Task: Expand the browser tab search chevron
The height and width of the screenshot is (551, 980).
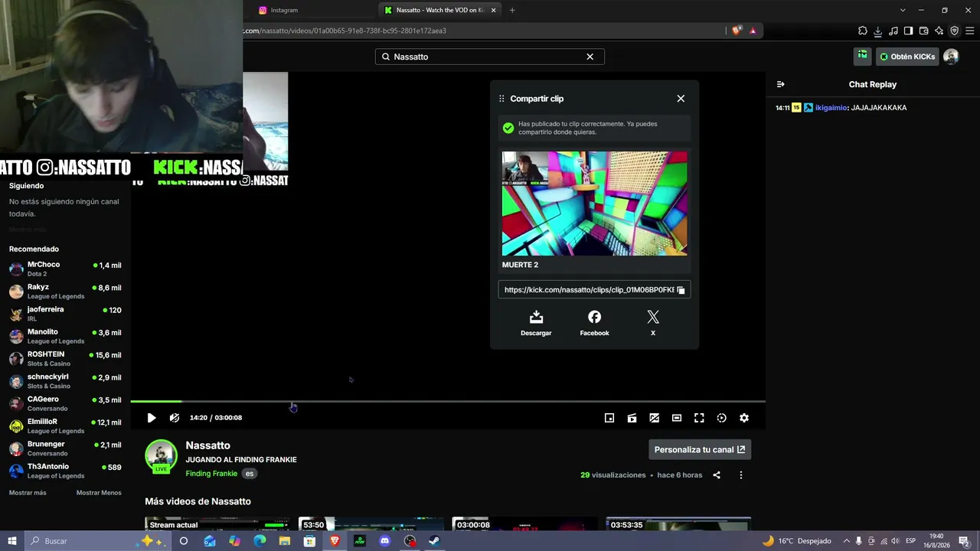Action: (x=903, y=10)
